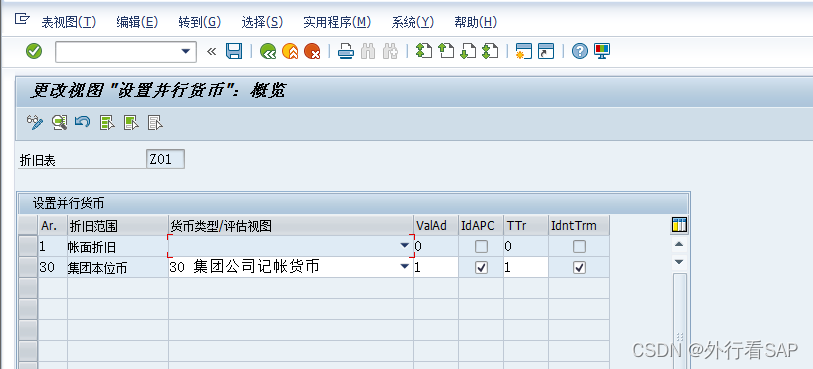
Task: Open table column configuration icon
Action: click(679, 225)
